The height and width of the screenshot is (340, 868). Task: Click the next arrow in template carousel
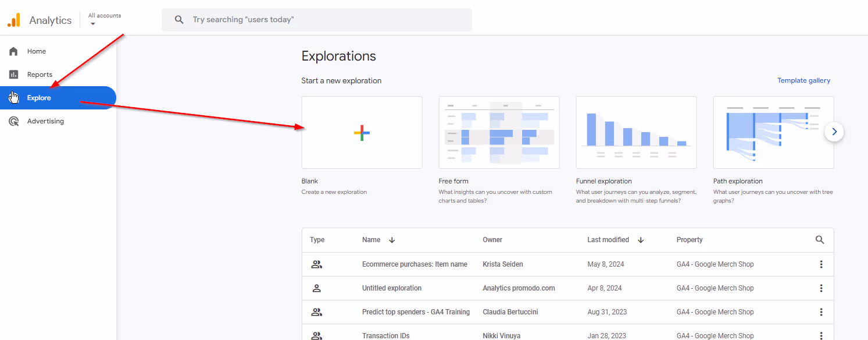tap(834, 132)
